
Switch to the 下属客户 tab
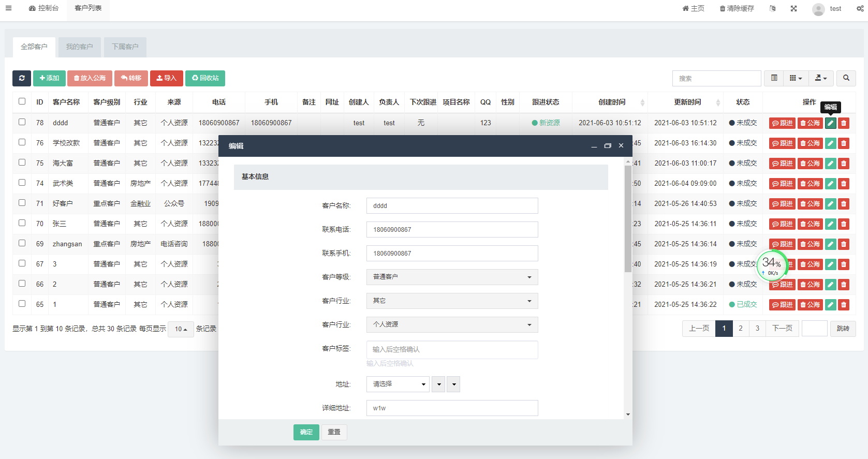pos(125,47)
